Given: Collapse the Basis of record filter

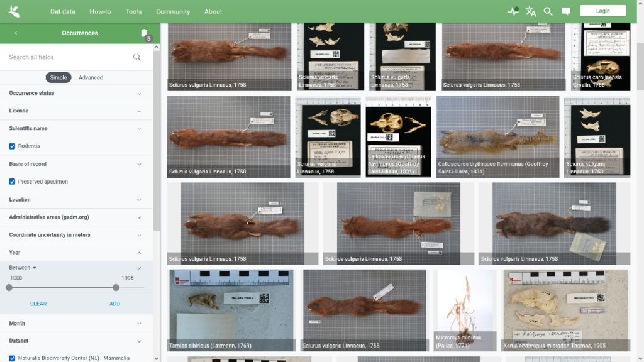Looking at the screenshot, I should click(76, 164).
